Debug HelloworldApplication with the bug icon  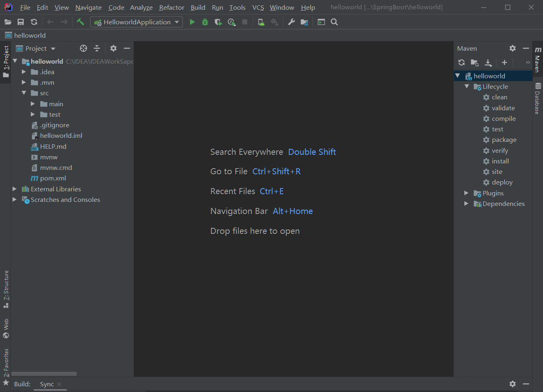pyautogui.click(x=205, y=22)
